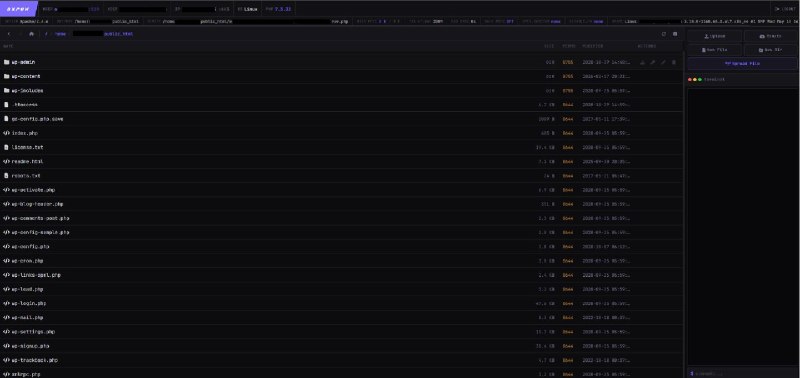Image resolution: width=800 pixels, height=378 pixels.
Task: Click the 0644 permission value for wp-login.php
Action: coord(568,304)
